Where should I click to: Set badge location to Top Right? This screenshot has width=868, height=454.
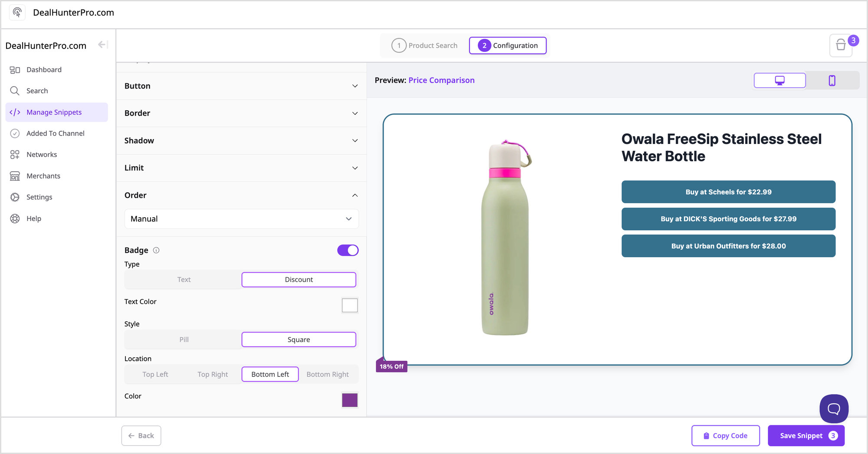[213, 374]
